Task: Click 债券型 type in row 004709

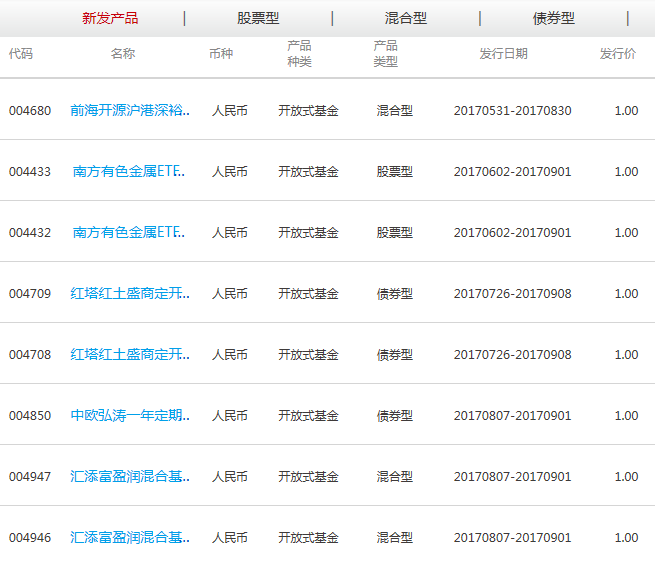Action: pyautogui.click(x=395, y=294)
